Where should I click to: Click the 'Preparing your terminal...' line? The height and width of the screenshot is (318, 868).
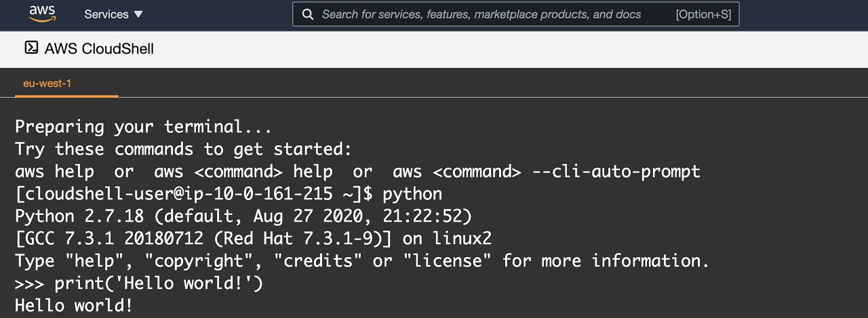coord(143,127)
